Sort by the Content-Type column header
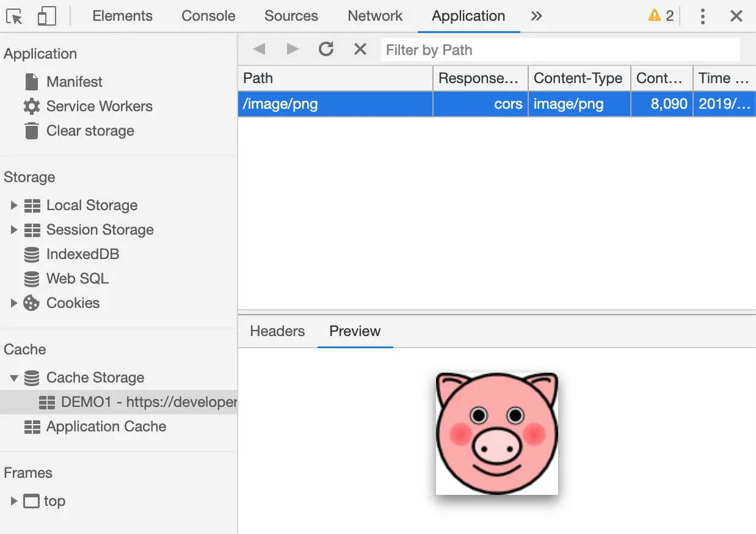 [580, 78]
